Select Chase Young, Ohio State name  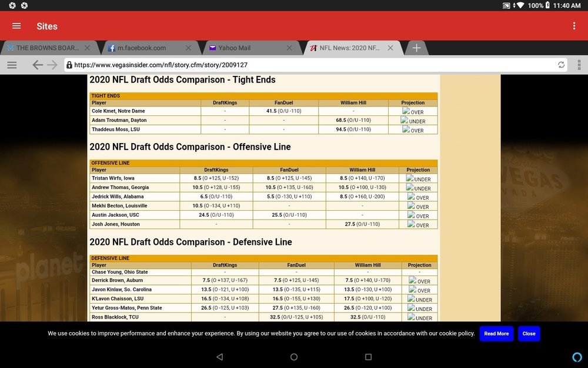coord(119,272)
